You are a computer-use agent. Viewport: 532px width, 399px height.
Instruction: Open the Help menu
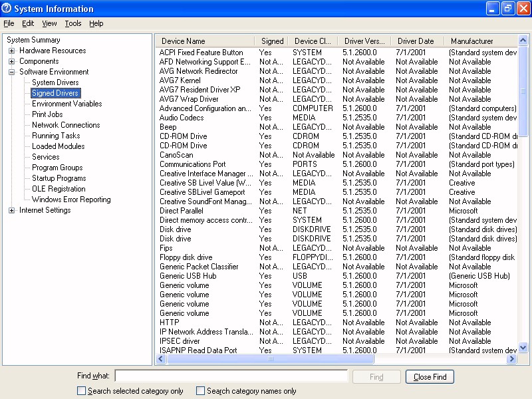tap(96, 23)
